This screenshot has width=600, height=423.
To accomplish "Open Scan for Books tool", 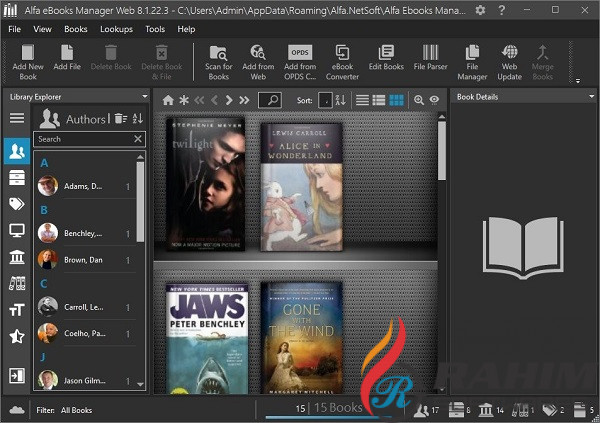I will (x=218, y=62).
